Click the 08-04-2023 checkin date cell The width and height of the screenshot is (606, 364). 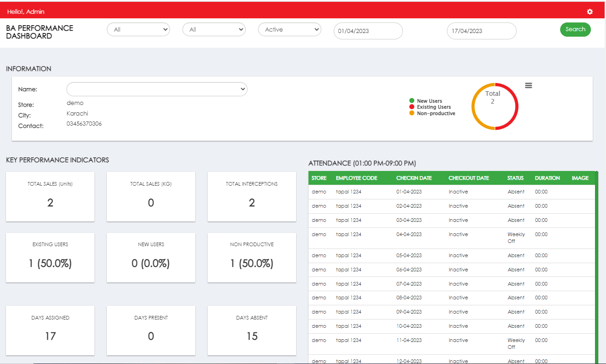point(409,298)
